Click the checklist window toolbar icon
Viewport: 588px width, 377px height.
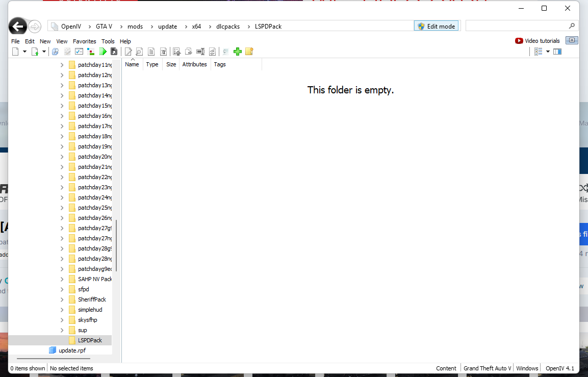pos(79,52)
